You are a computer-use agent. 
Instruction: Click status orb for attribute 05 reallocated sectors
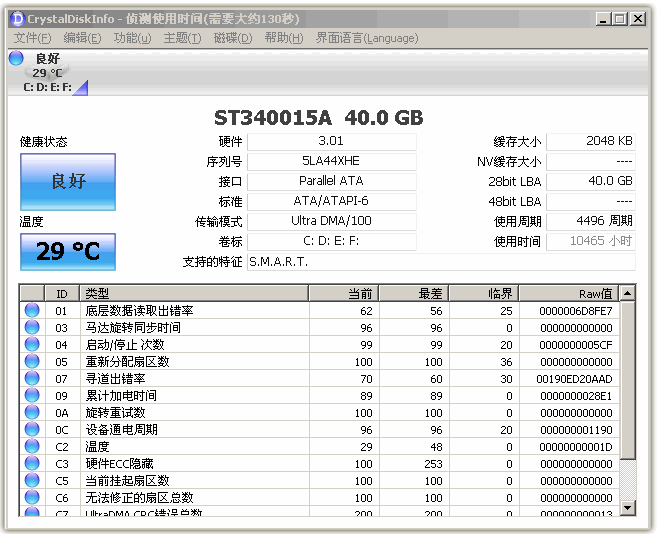click(x=32, y=362)
